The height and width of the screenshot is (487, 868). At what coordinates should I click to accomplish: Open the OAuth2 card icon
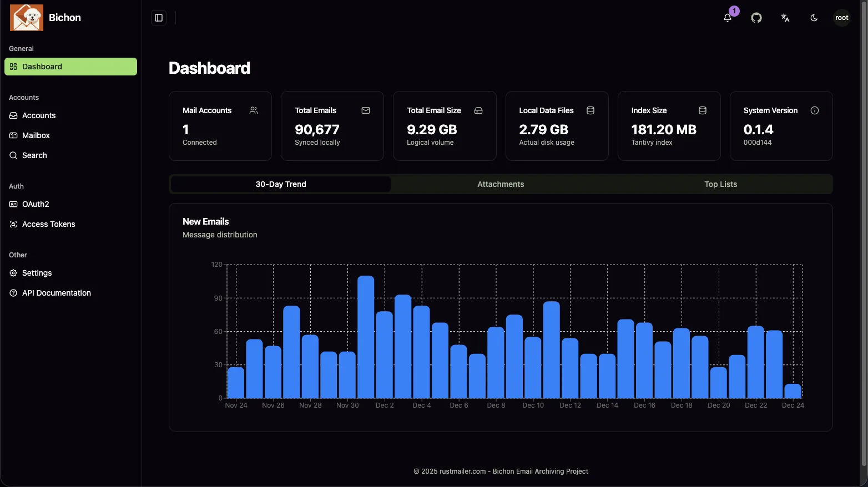[x=13, y=204]
